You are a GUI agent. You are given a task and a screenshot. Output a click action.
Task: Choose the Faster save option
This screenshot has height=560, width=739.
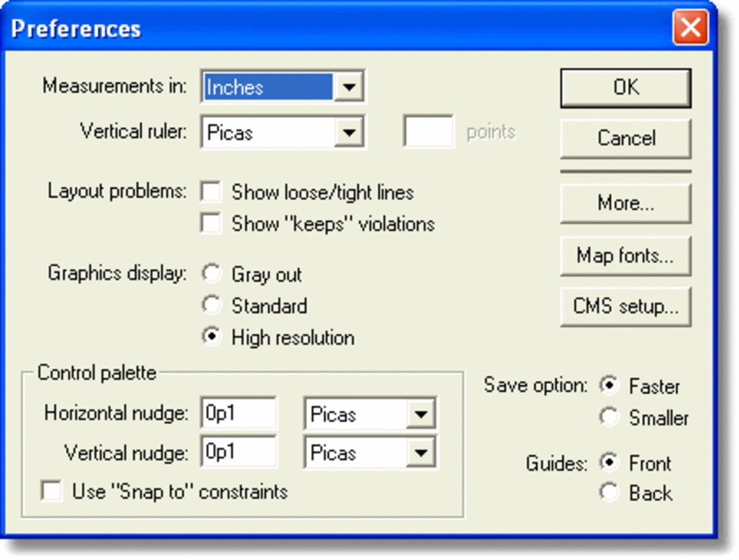pos(609,385)
